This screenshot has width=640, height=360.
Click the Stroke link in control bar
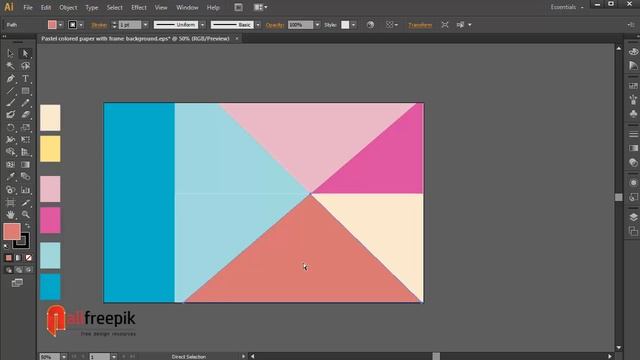[99, 25]
